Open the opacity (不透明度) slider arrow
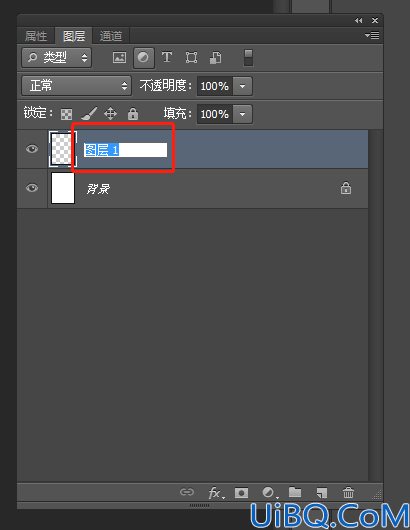The height and width of the screenshot is (530, 410). tap(242, 86)
